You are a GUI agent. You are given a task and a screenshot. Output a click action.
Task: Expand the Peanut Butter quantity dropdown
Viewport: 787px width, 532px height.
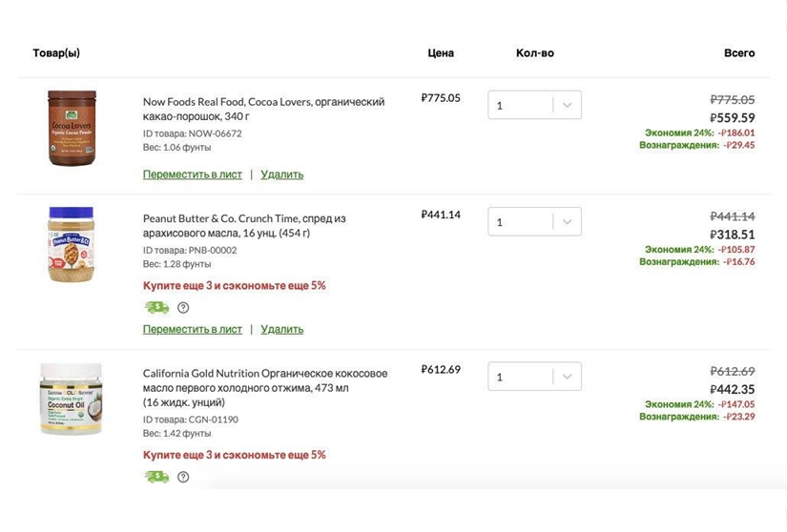coord(567,222)
